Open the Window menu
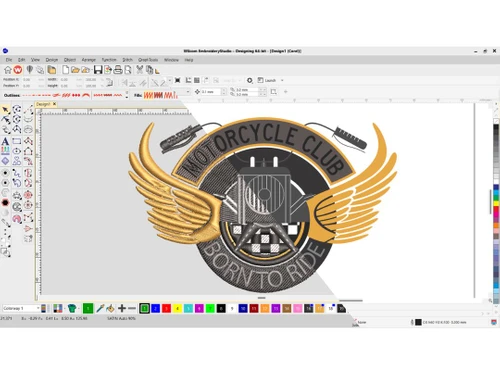The height and width of the screenshot is (375, 500). point(171,60)
